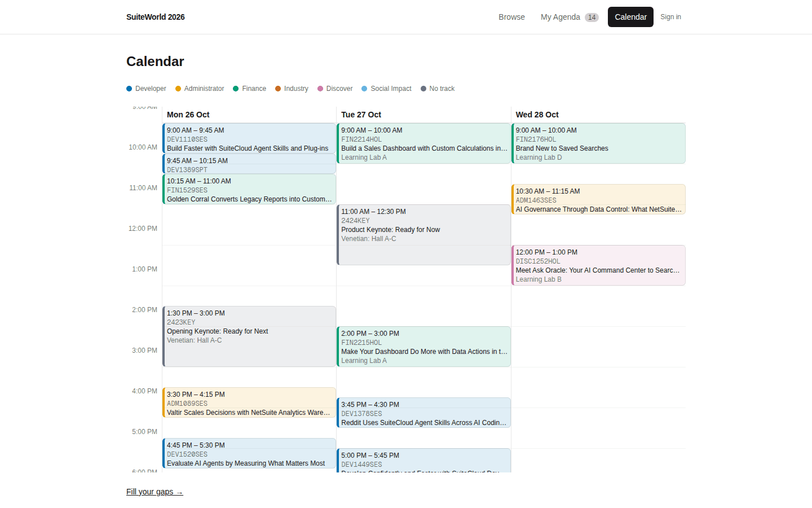The width and height of the screenshot is (812, 508).
Task: Click the Finance legend label
Action: coord(254,89)
